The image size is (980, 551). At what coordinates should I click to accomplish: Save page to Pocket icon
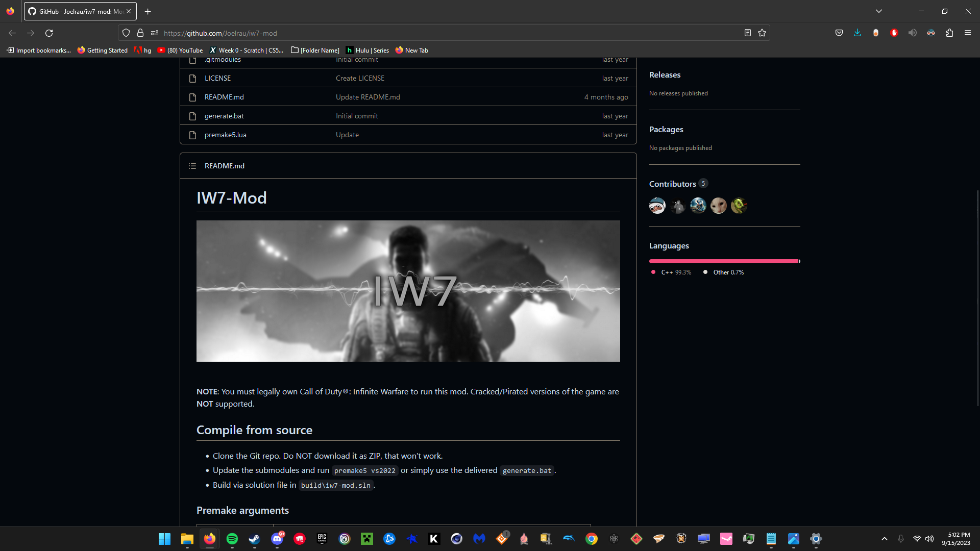[839, 33]
